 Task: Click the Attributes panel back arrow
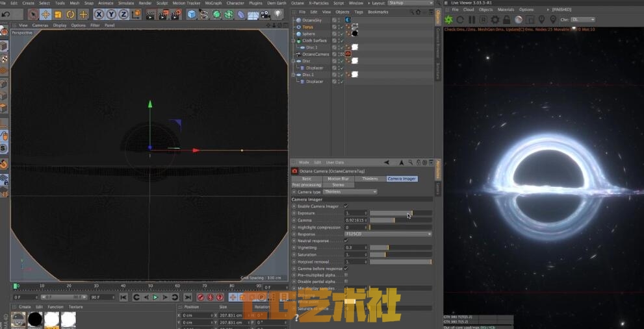pyautogui.click(x=387, y=162)
